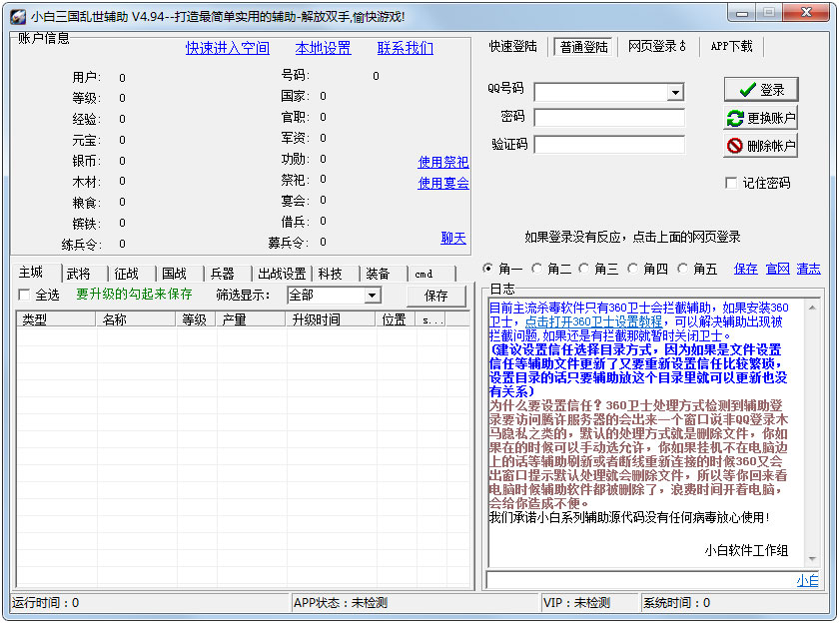
Task: Tick the 全选 select all checkbox
Action: click(24, 295)
